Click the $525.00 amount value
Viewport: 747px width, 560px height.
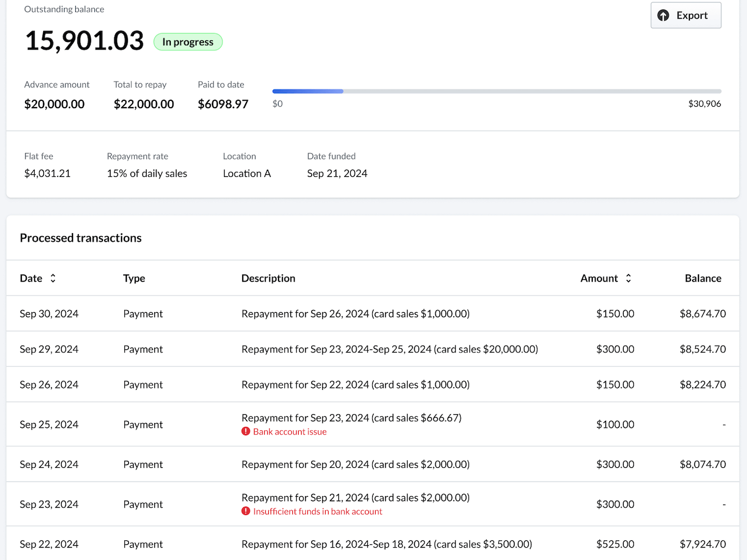pos(615,544)
